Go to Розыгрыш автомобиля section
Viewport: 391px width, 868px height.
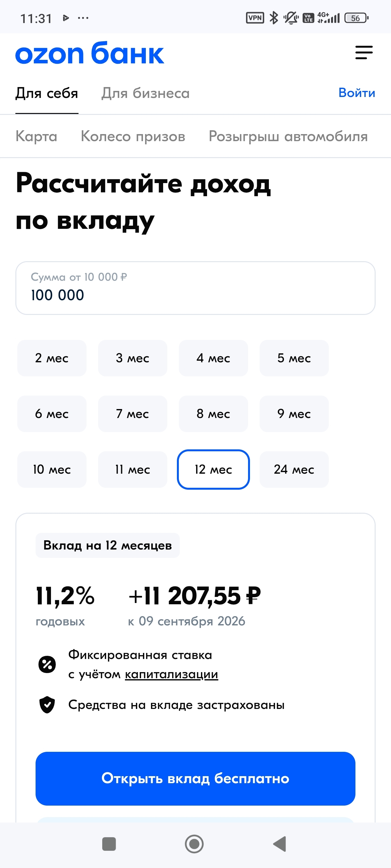point(288,136)
